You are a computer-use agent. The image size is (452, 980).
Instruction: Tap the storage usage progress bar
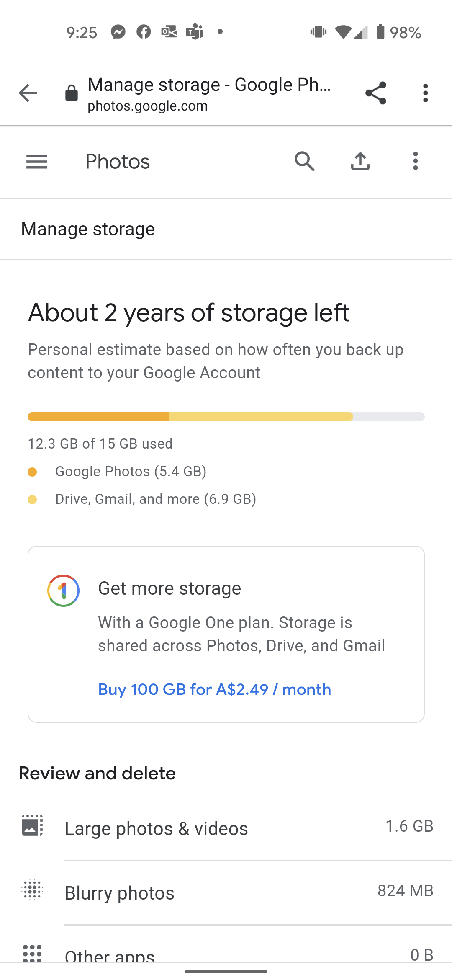(226, 417)
